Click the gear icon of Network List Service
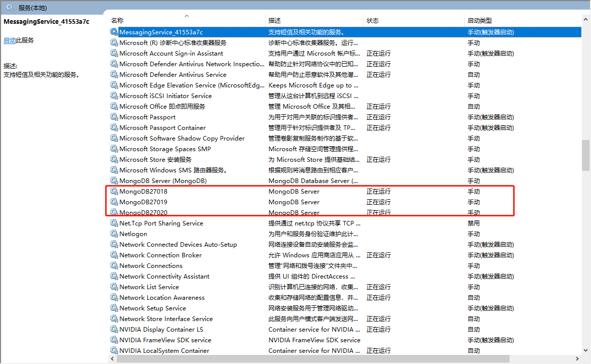Screen dimensions: 591x364 [114, 287]
